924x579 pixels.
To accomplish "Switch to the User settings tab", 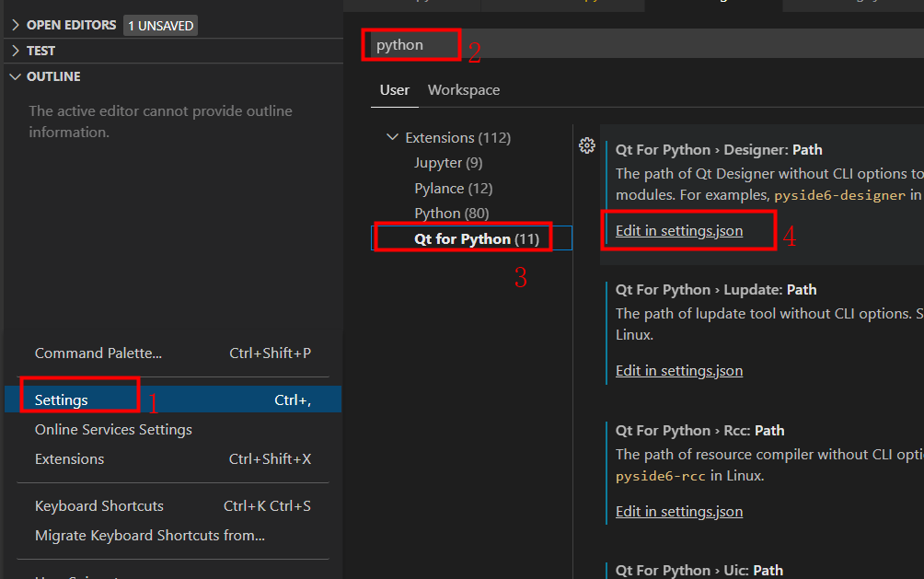I will pos(394,89).
